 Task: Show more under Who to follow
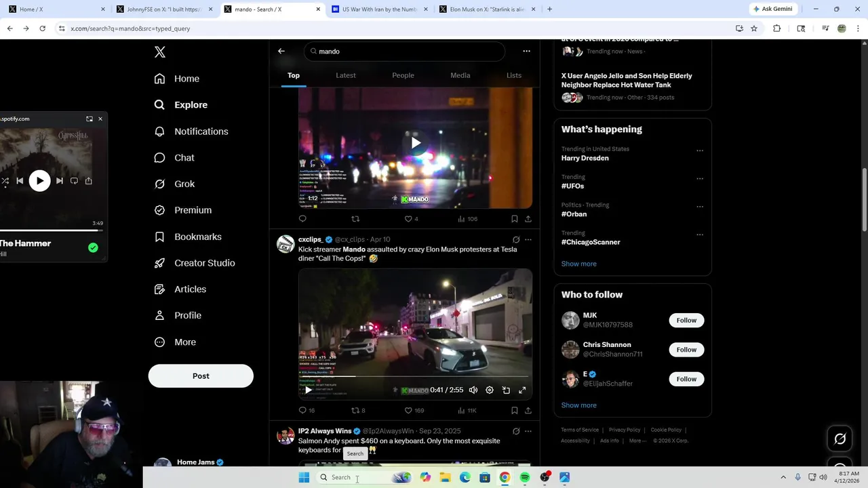[x=579, y=405]
